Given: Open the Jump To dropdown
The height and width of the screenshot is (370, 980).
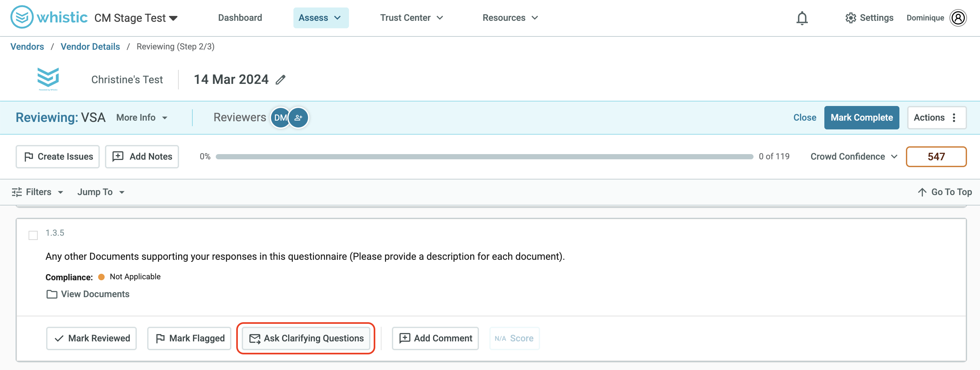Looking at the screenshot, I should coord(101,192).
